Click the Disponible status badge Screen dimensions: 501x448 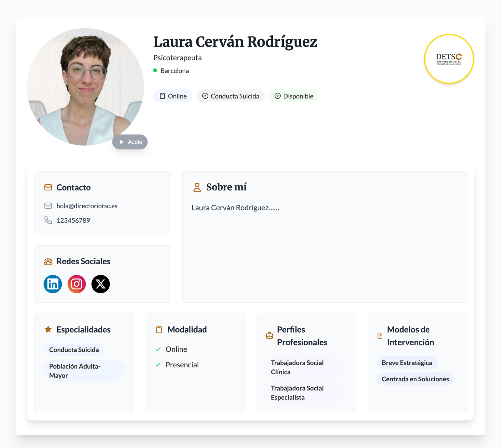[x=294, y=96]
